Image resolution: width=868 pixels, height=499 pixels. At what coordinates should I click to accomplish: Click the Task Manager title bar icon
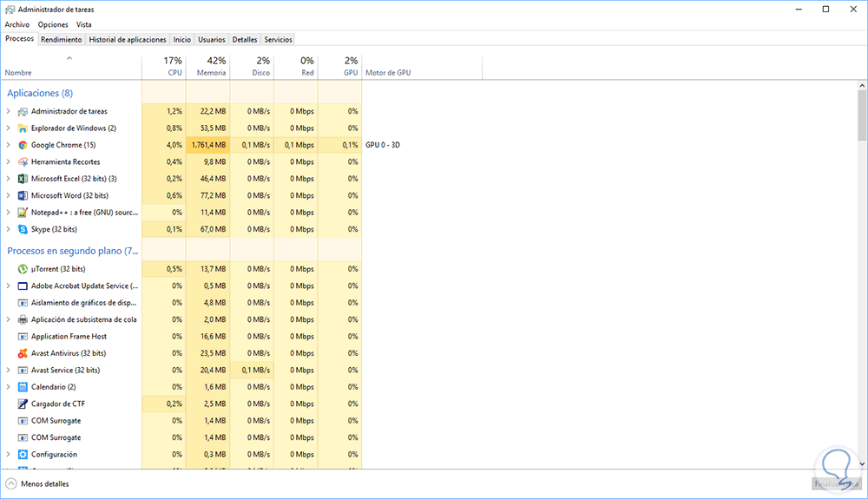click(x=10, y=10)
